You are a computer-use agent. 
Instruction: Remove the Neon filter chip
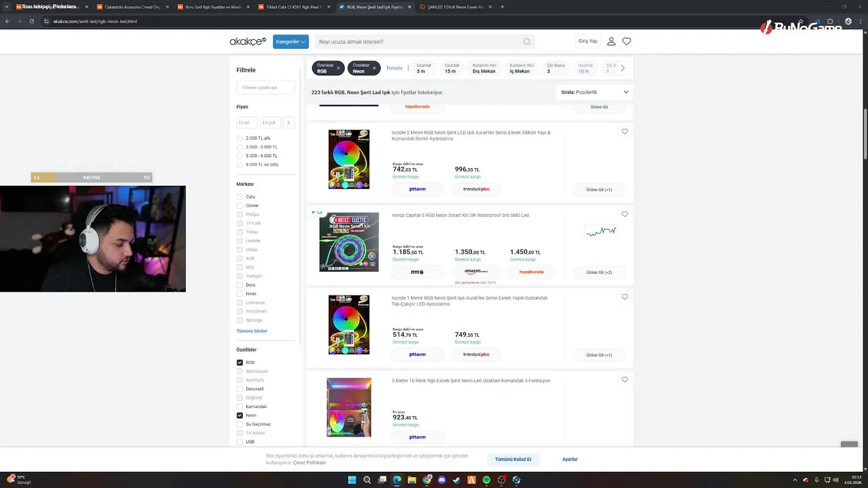[374, 68]
